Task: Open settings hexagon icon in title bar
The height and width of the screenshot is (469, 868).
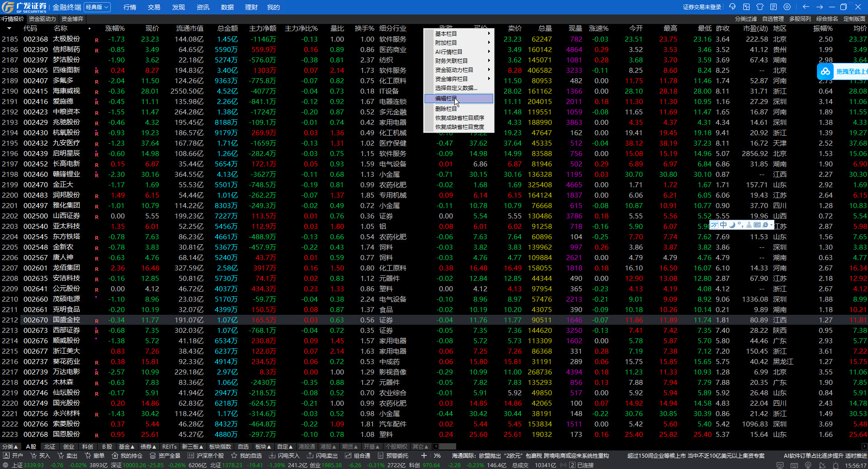Action: tap(787, 7)
